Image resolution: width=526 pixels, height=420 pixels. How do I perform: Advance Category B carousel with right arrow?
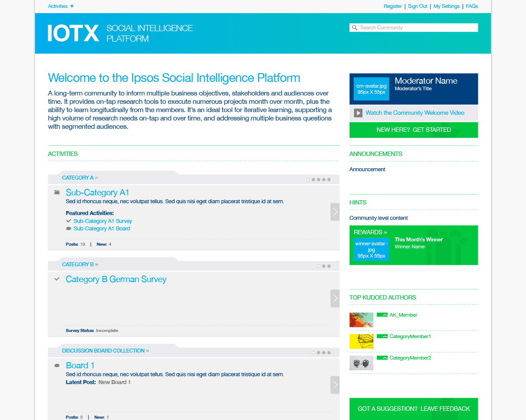pyautogui.click(x=335, y=298)
